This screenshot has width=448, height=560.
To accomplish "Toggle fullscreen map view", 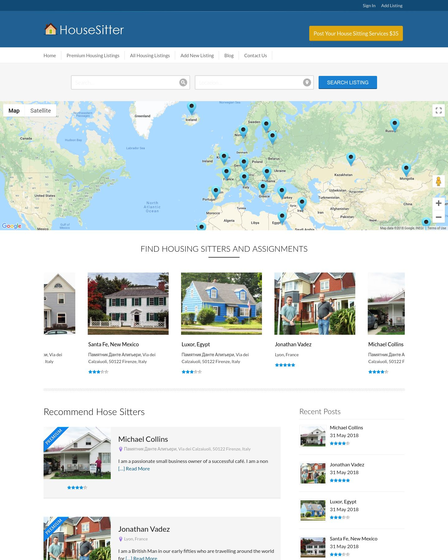I will pyautogui.click(x=438, y=110).
